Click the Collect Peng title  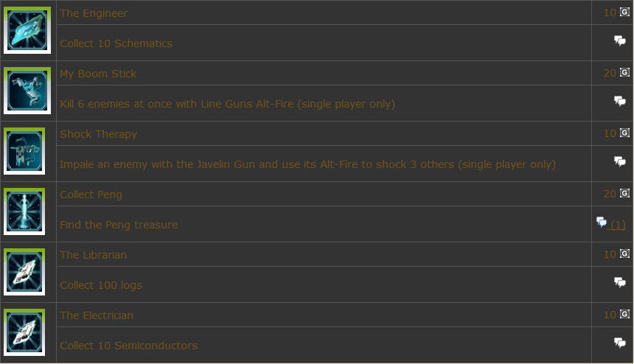coord(91,195)
